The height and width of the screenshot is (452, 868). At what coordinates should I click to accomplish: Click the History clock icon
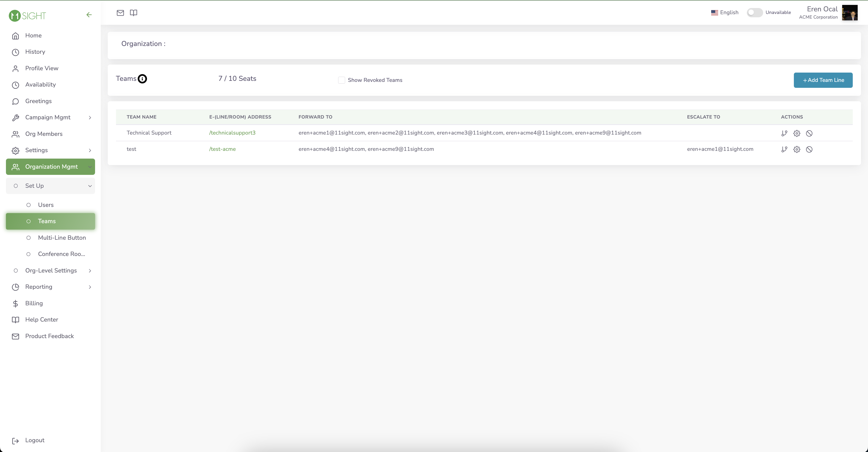[16, 52]
